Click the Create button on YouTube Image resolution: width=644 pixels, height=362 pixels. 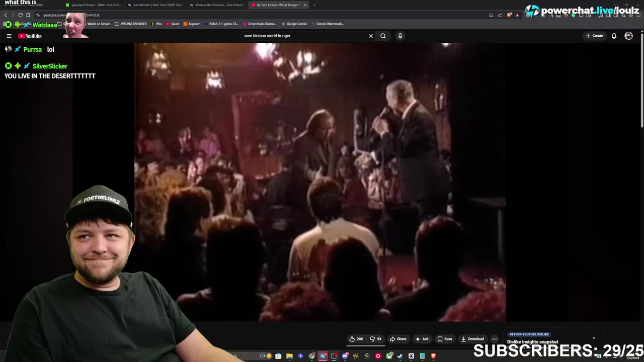tap(594, 36)
